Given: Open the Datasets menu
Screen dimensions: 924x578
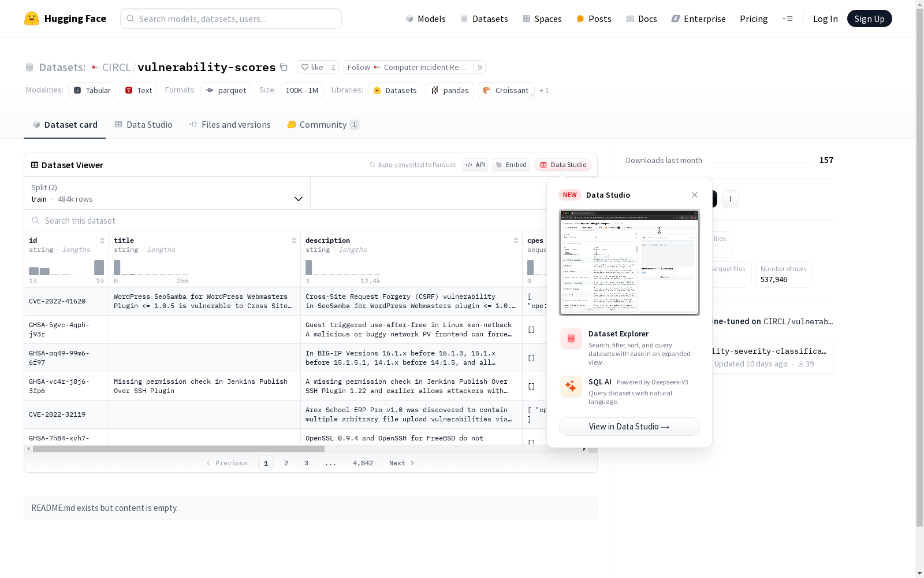Looking at the screenshot, I should click(x=484, y=18).
